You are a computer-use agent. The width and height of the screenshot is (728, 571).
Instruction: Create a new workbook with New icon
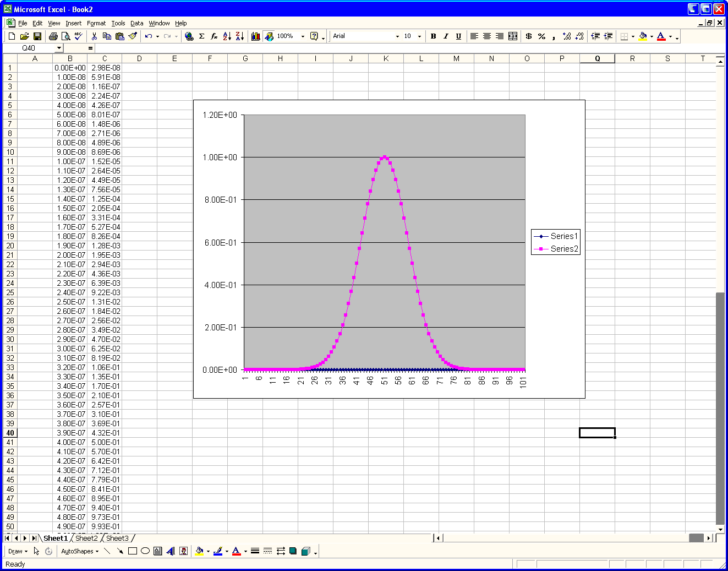tap(12, 36)
